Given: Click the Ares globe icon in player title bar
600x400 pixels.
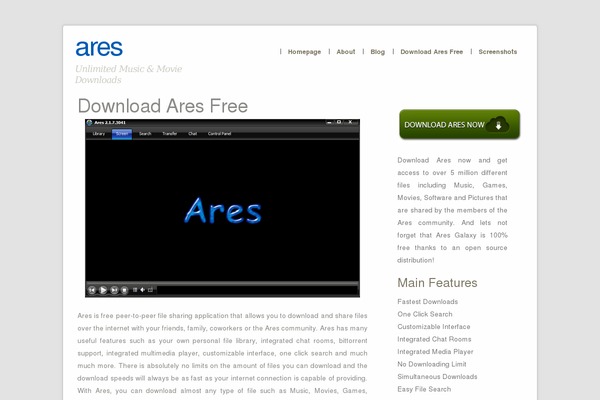Looking at the screenshot, I should click(x=90, y=122).
